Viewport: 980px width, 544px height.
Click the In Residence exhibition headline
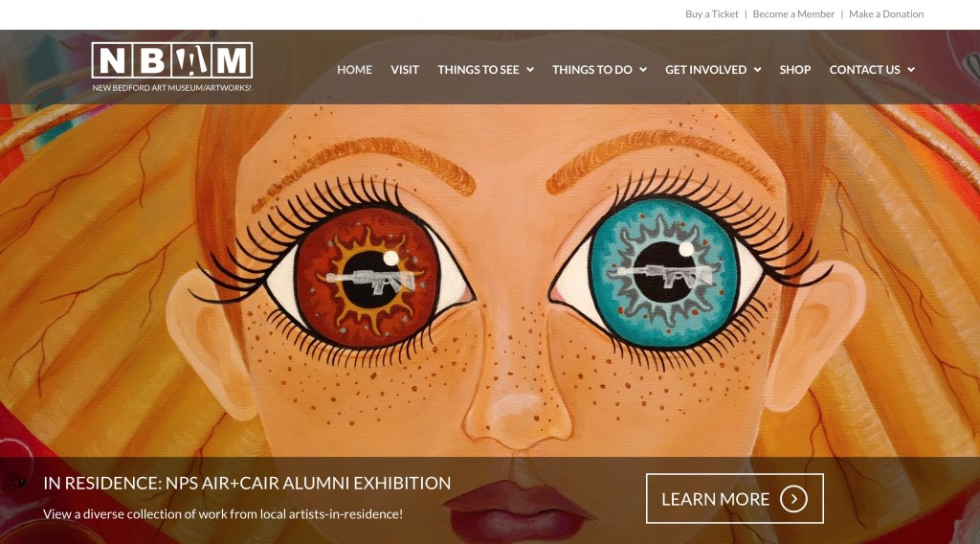(x=247, y=483)
